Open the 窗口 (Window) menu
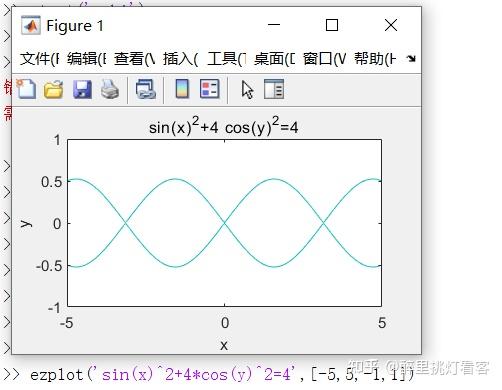The image size is (502, 390). click(324, 59)
